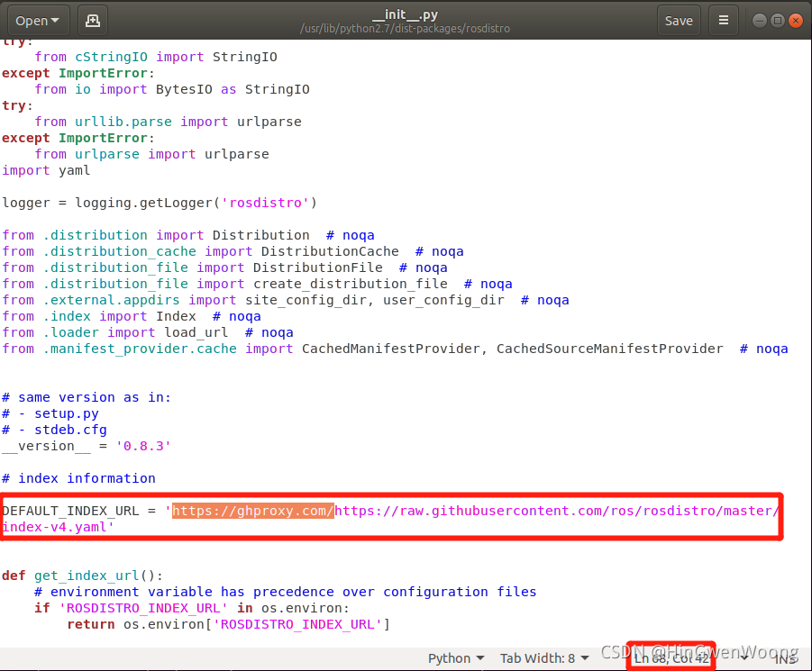
Task: Change the Tab Width: 8 setting
Action: (x=544, y=658)
